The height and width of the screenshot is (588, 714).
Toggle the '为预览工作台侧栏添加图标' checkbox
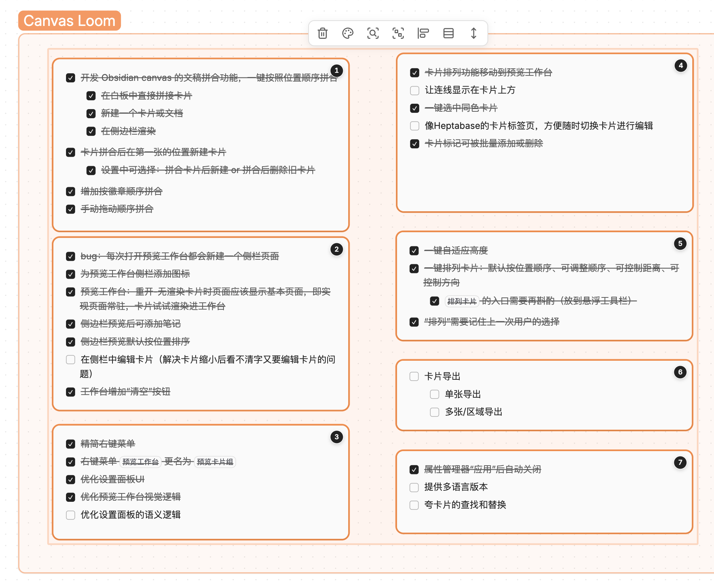tap(71, 274)
